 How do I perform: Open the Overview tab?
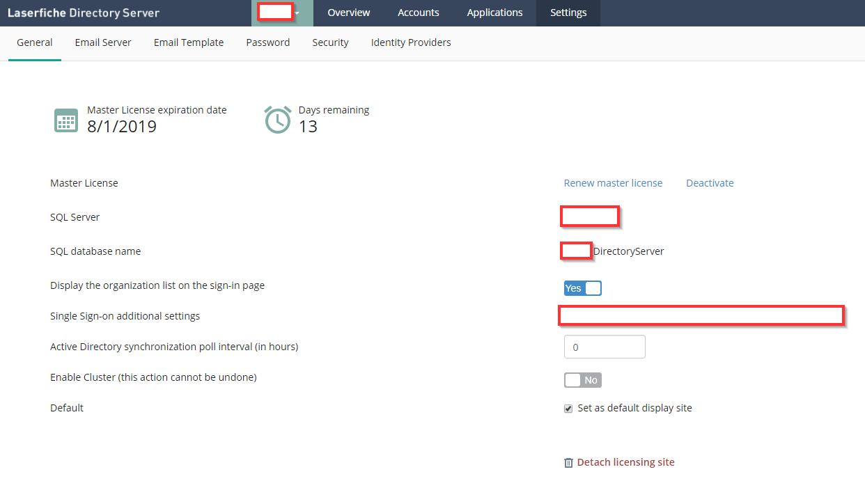click(349, 13)
